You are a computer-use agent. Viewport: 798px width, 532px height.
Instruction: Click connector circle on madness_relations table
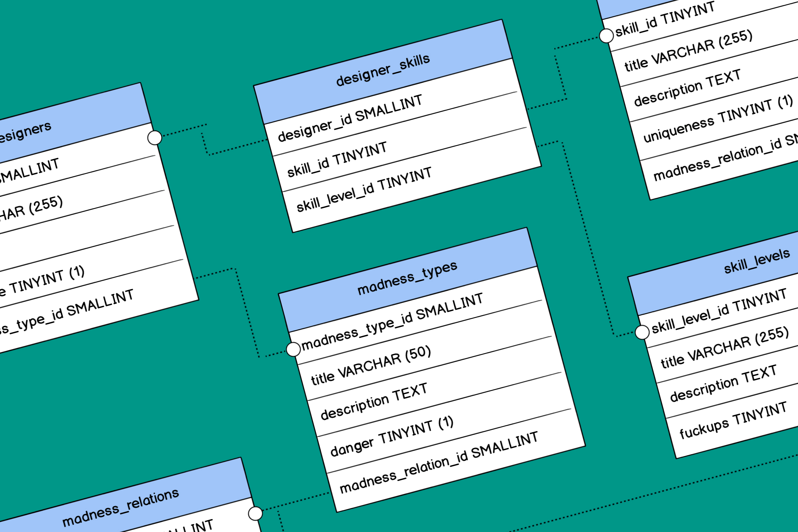pos(255,513)
